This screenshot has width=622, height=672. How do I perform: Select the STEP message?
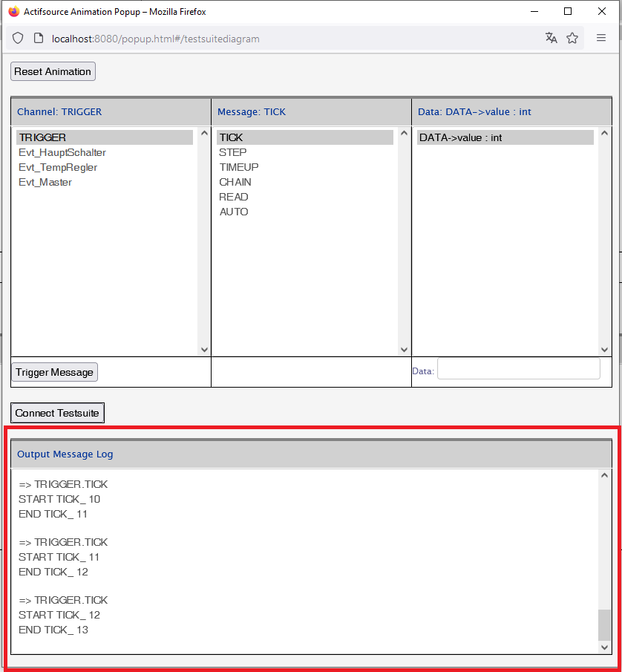pyautogui.click(x=233, y=152)
